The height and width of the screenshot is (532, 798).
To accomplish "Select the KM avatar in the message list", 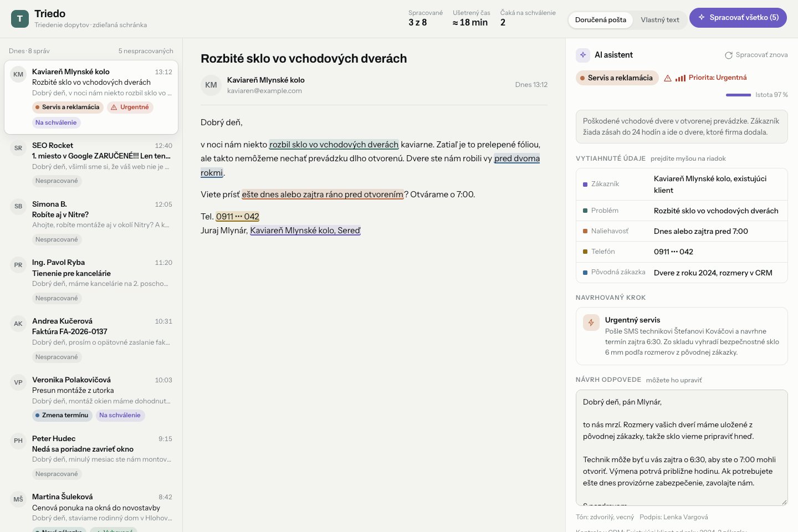I will 18,74.
